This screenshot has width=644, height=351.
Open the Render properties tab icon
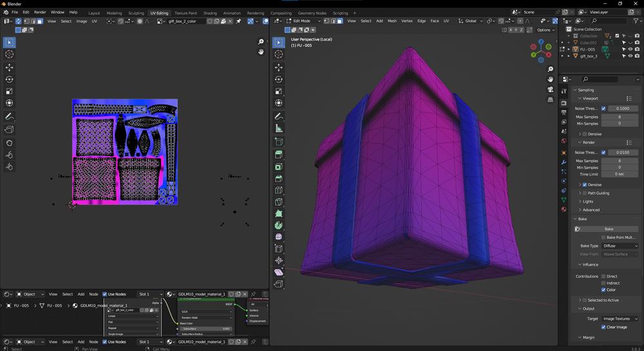(564, 103)
